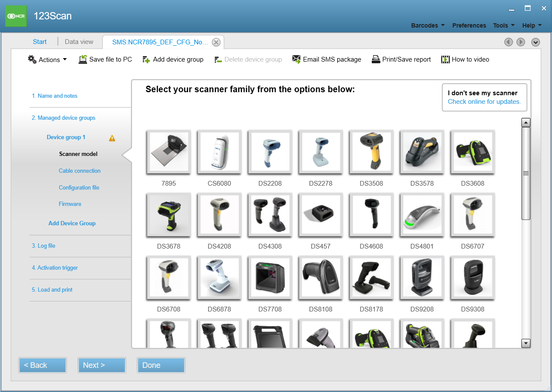Open the How to video
The image size is (552, 392).
tap(465, 59)
